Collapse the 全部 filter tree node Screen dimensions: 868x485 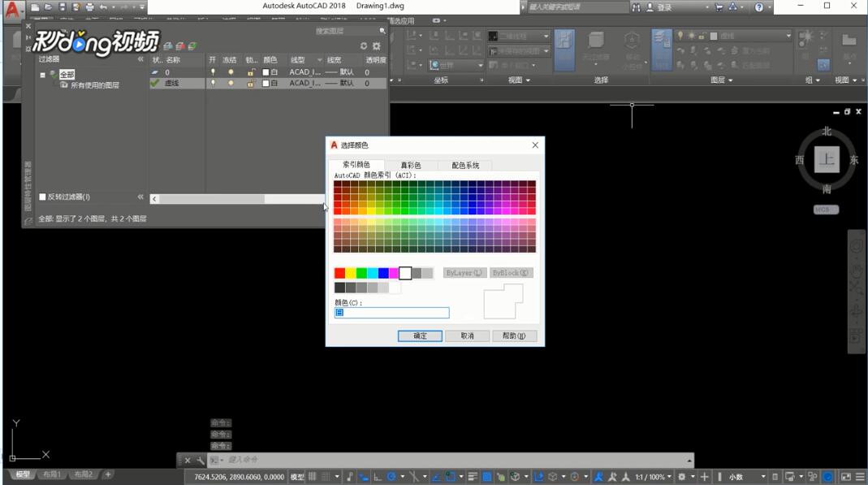click(42, 75)
